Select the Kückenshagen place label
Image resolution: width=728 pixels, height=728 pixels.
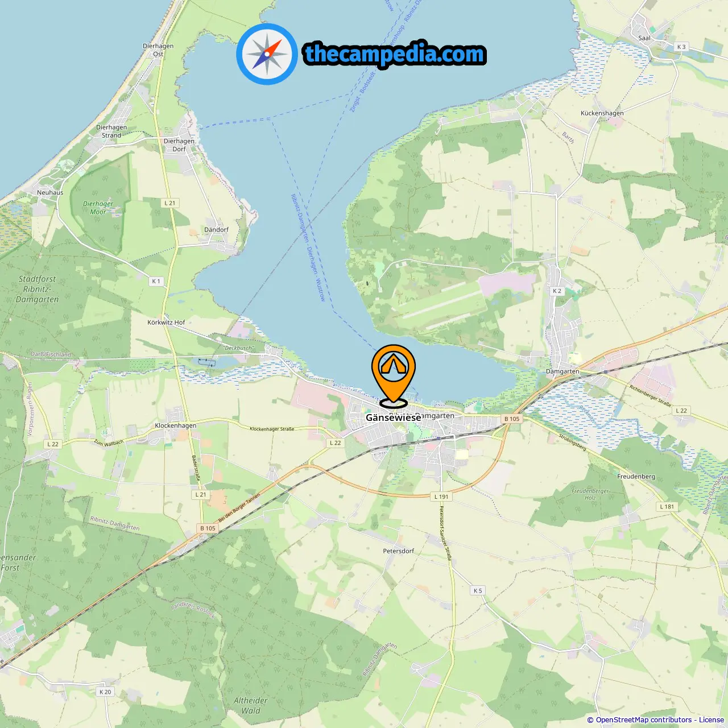click(x=602, y=113)
